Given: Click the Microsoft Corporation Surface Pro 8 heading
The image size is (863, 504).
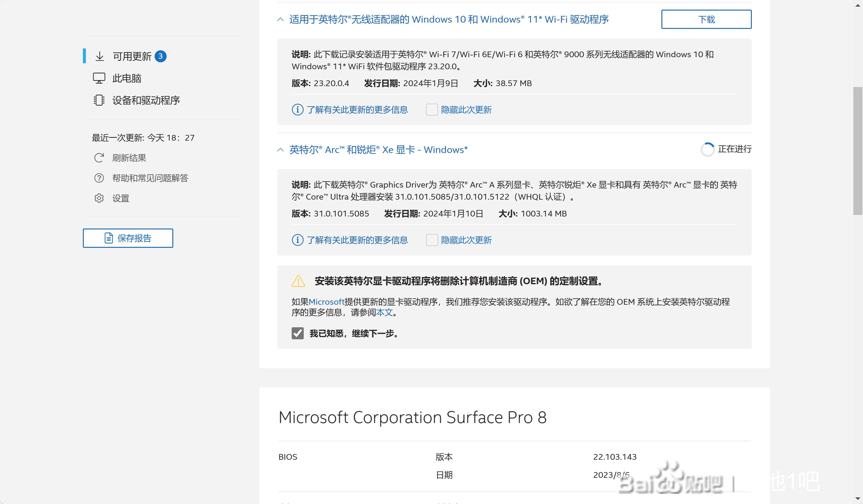Looking at the screenshot, I should (413, 417).
